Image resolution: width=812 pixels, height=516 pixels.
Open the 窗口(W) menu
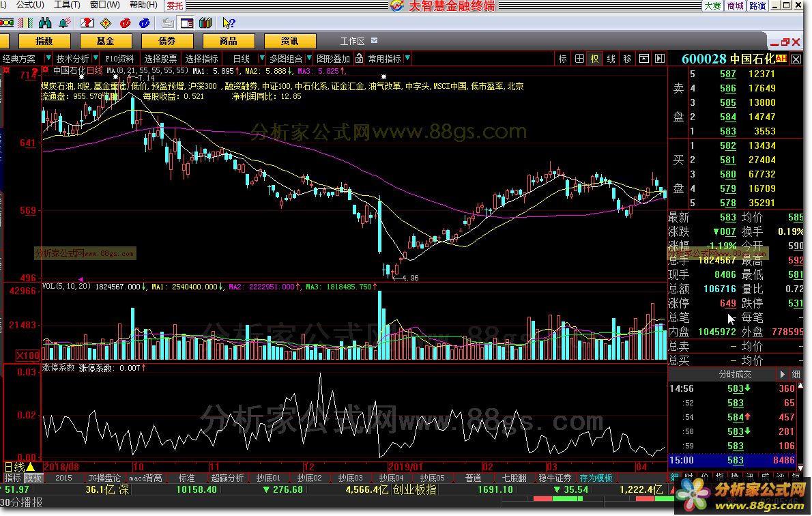(104, 5)
